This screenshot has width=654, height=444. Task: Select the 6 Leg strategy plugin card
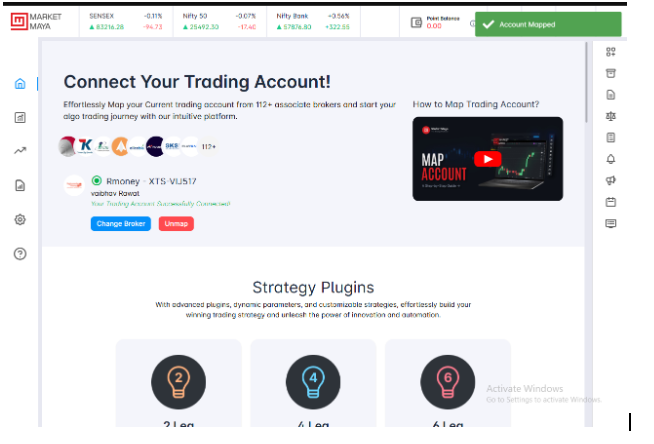[x=448, y=383]
